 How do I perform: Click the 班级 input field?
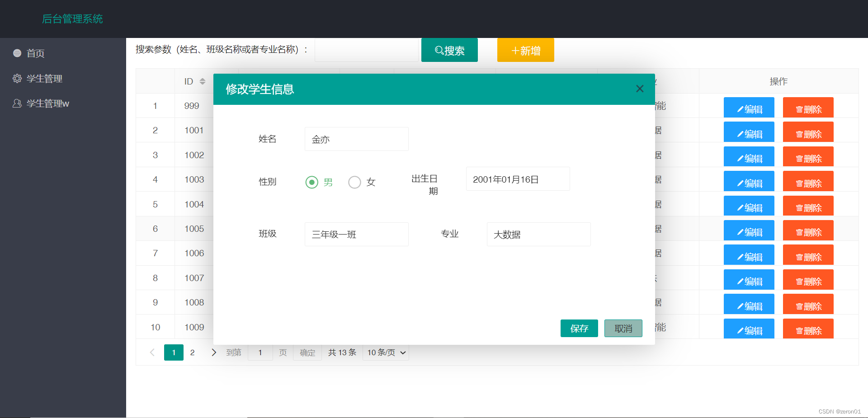357,234
